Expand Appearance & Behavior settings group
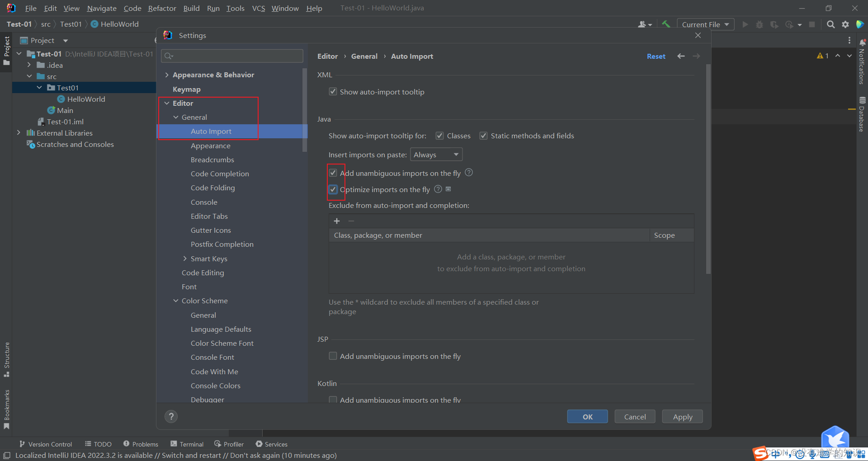Screen dimensions: 868x461 [x=167, y=75]
